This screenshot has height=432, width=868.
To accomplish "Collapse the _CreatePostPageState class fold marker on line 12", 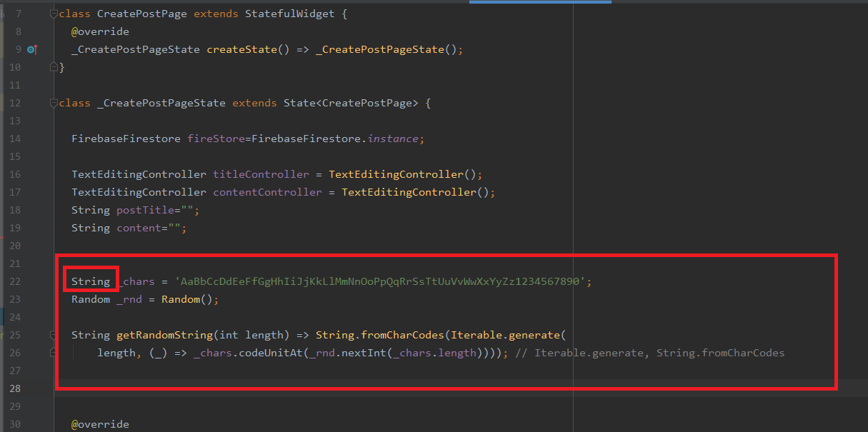I will click(54, 103).
